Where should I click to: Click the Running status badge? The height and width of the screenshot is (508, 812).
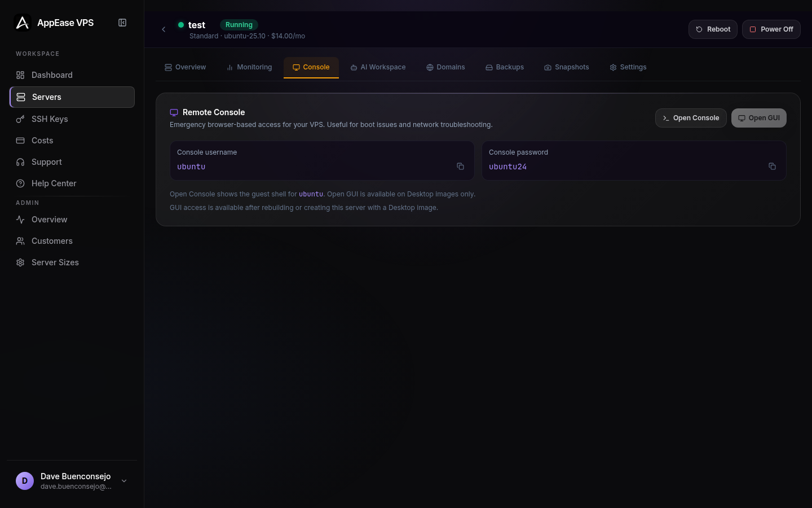(x=239, y=25)
